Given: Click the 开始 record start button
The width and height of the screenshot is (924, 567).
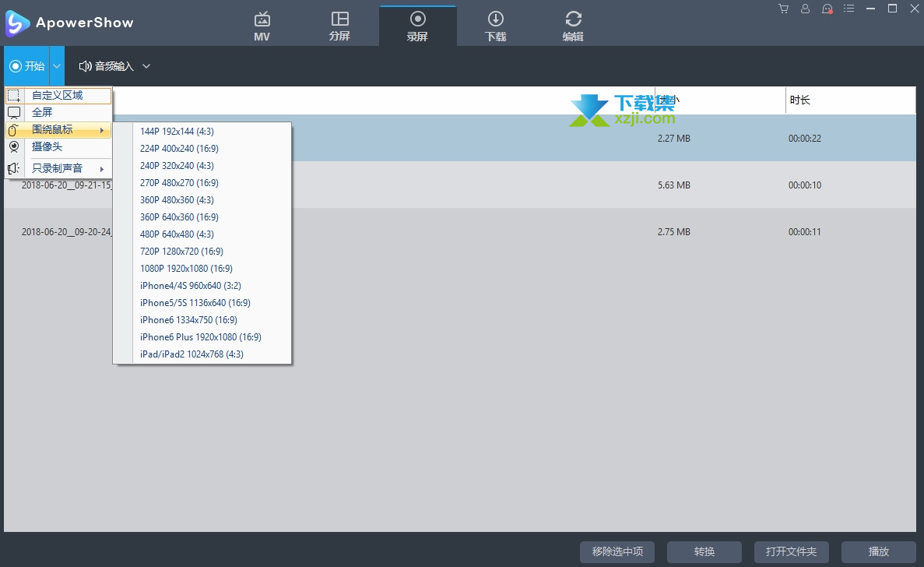Looking at the screenshot, I should (27, 66).
